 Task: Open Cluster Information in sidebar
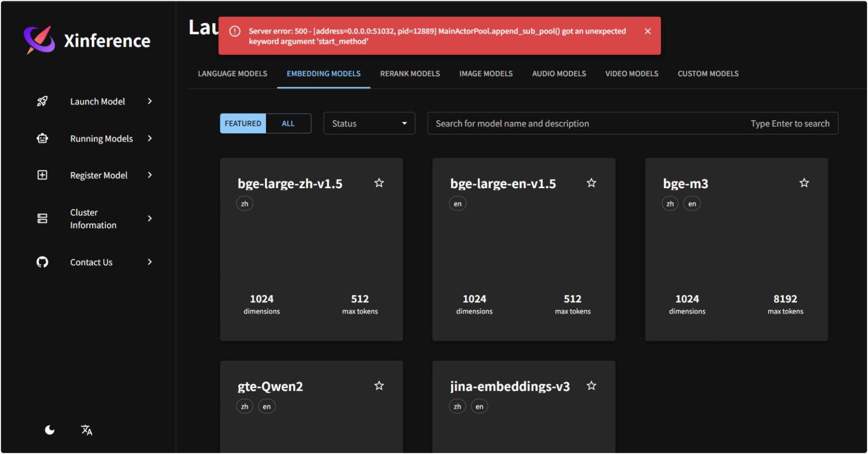[94, 219]
